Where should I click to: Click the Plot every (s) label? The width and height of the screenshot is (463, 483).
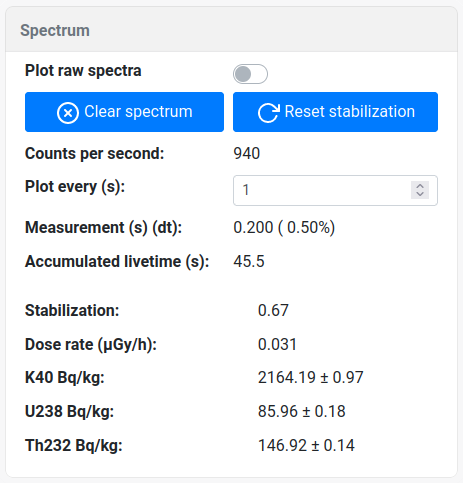(x=75, y=187)
